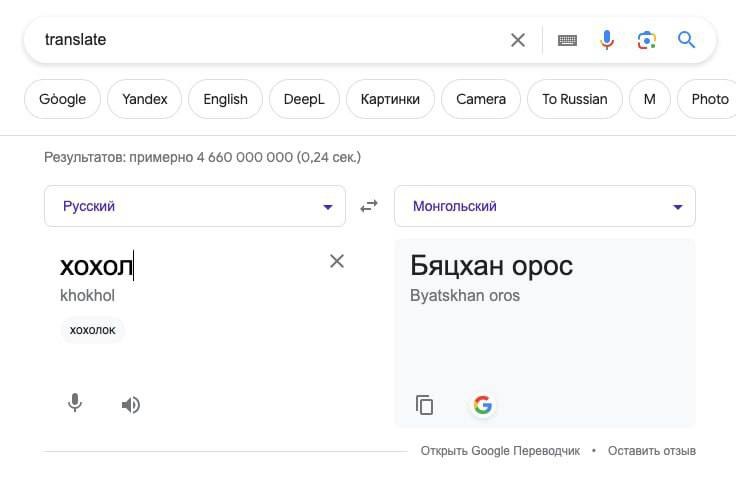Open Google Lens image search icon
The height and width of the screenshot is (483, 736).
(646, 40)
